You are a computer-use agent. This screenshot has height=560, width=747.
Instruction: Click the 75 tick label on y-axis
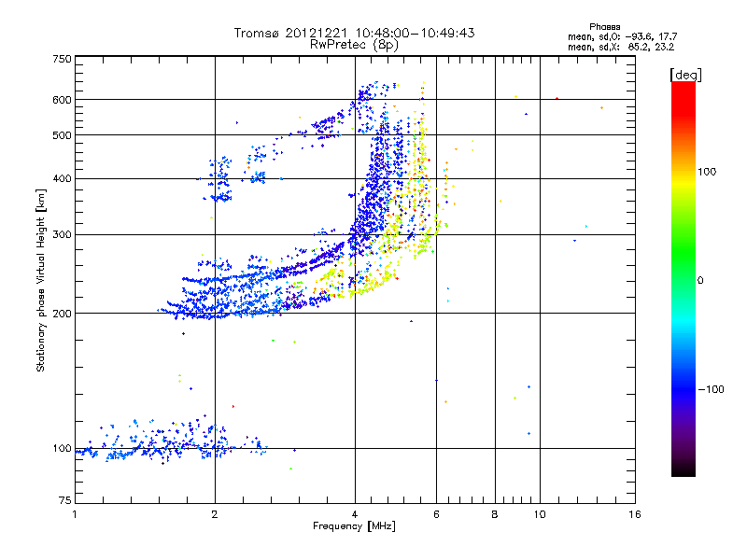[65, 500]
